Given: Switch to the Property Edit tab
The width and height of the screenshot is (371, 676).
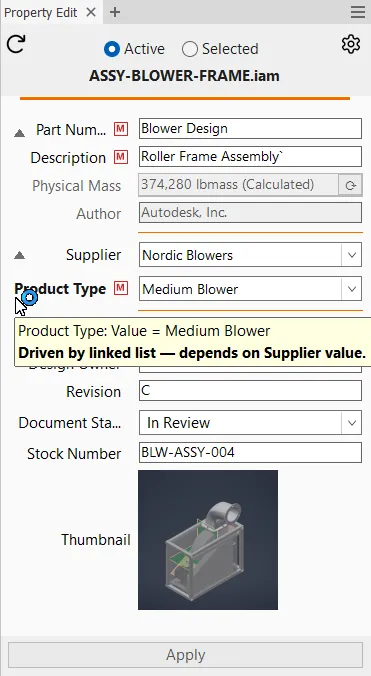Looking at the screenshot, I should pyautogui.click(x=41, y=13).
